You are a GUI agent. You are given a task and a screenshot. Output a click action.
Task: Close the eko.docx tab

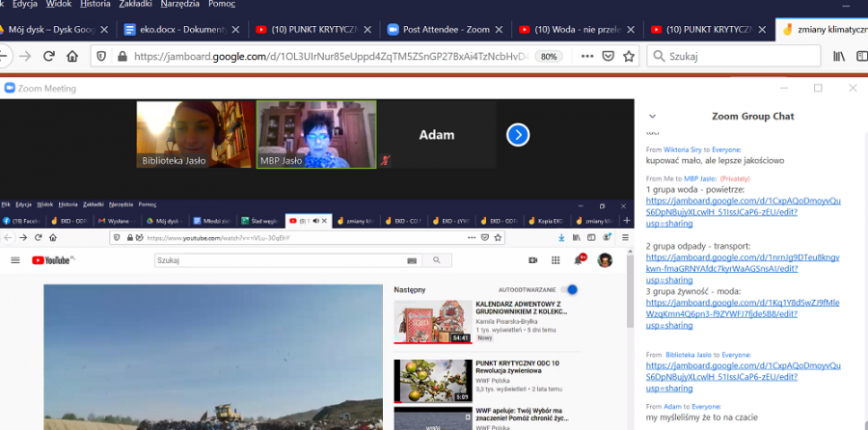[x=235, y=30]
